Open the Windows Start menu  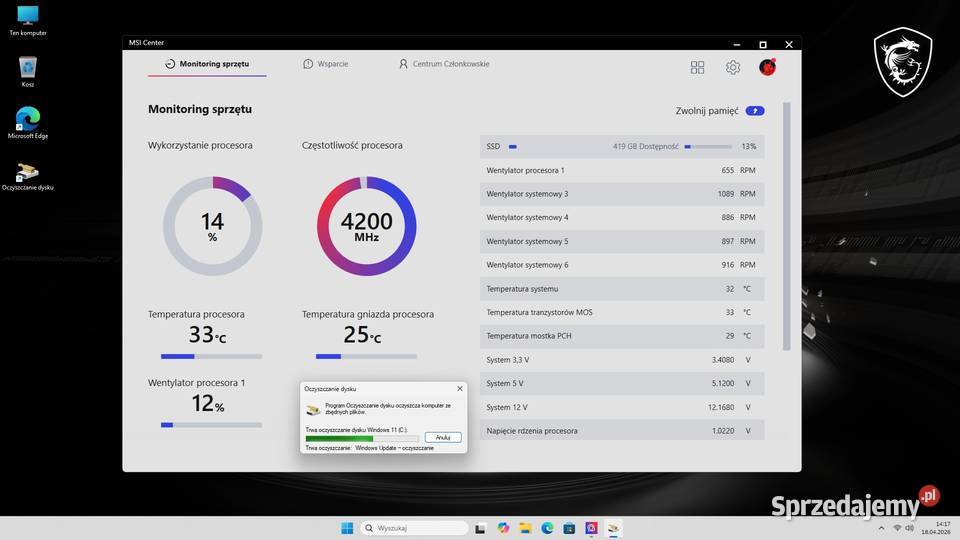[x=347, y=528]
